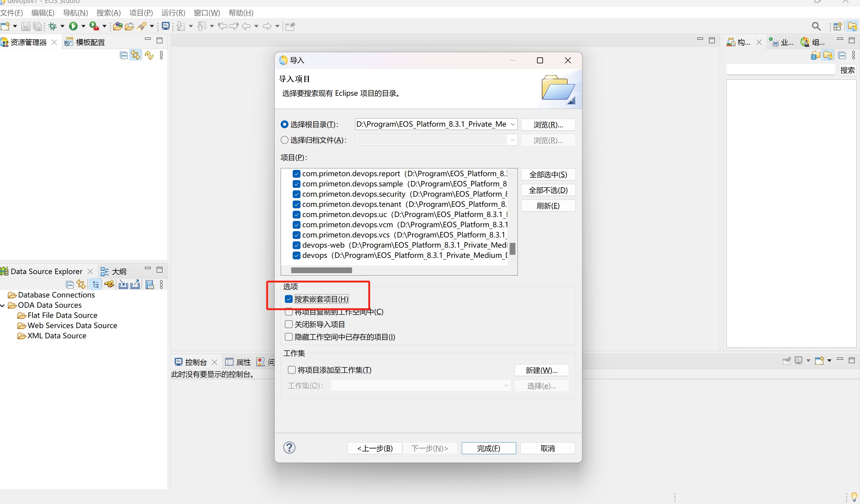Collapse the ODA Data Sources tree node
Image resolution: width=860 pixels, height=504 pixels.
pos(3,305)
